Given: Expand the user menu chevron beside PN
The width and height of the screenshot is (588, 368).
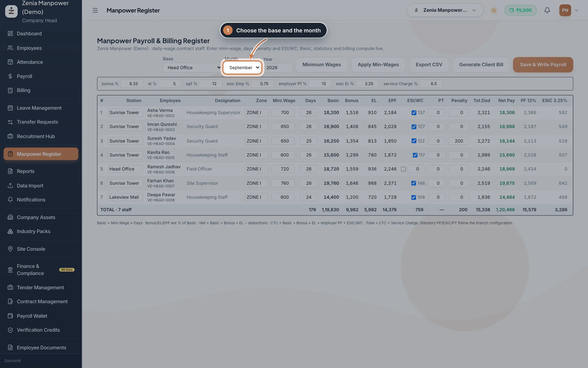Looking at the screenshot, I should click(576, 10).
